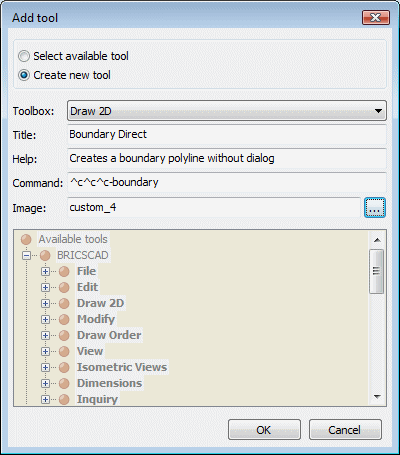Select the View tree item

coord(90,351)
